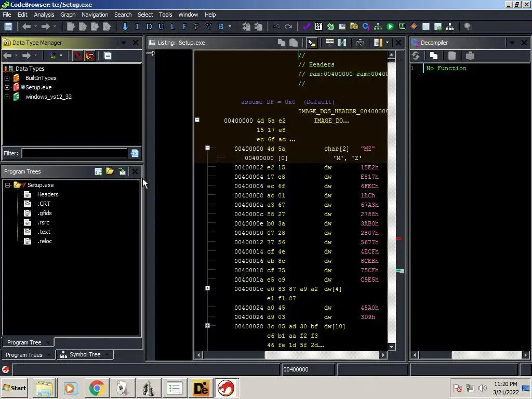
Task: Open the orange diamond toolbar icon
Action: point(414,26)
